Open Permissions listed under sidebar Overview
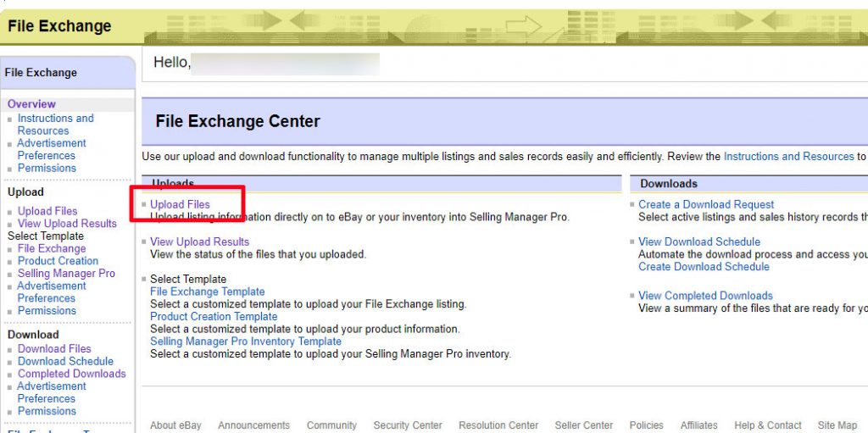 [x=47, y=168]
